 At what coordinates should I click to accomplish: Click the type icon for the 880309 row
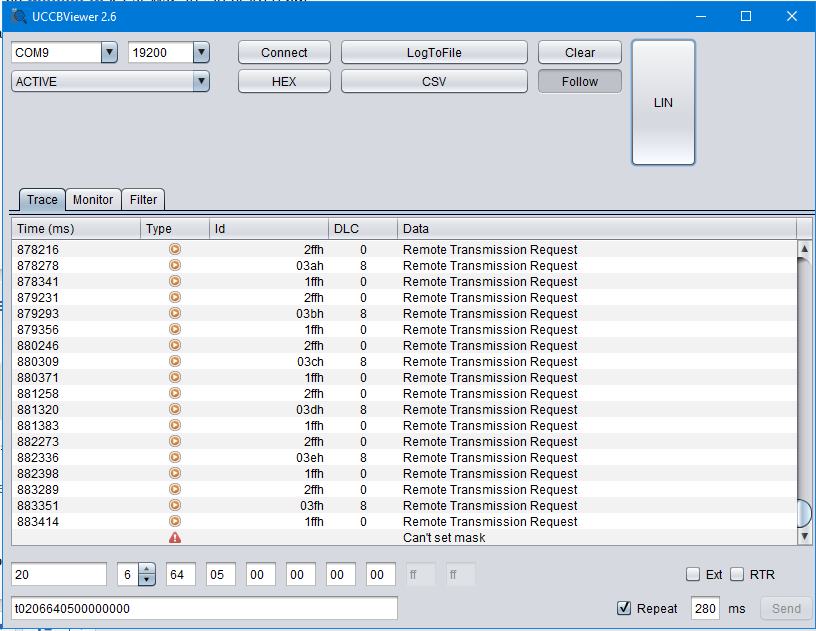[175, 362]
